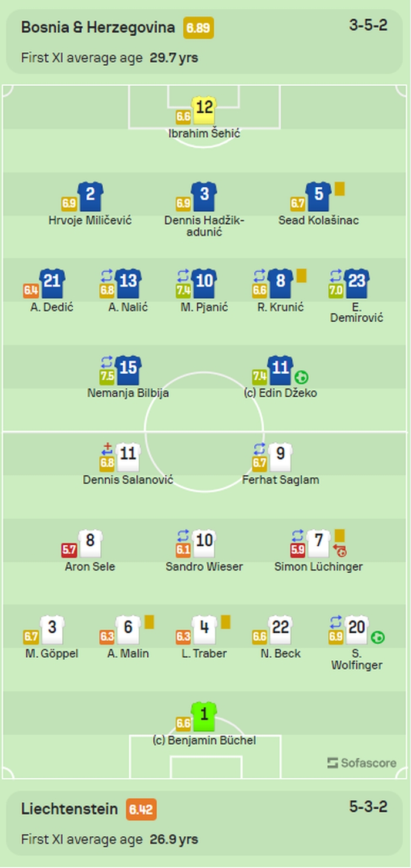Screen dimensions: 411x868
Task: Click the 5-3-2 formation label
Action: pos(368,807)
